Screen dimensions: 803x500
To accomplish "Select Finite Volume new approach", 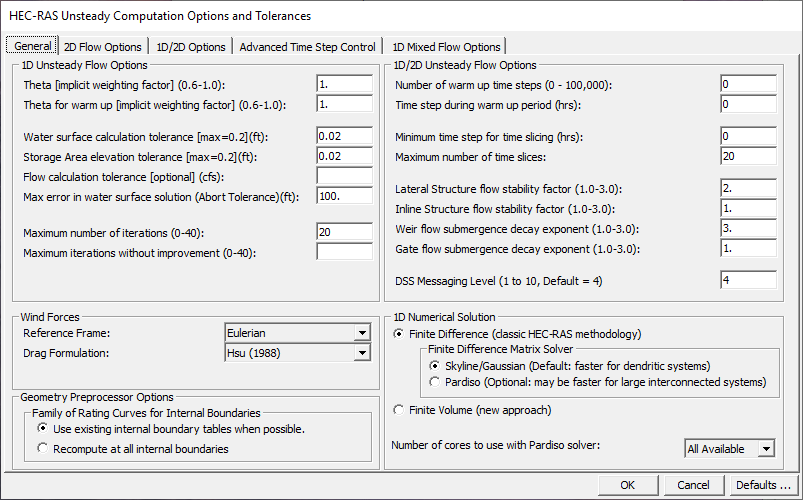I will point(472,410).
